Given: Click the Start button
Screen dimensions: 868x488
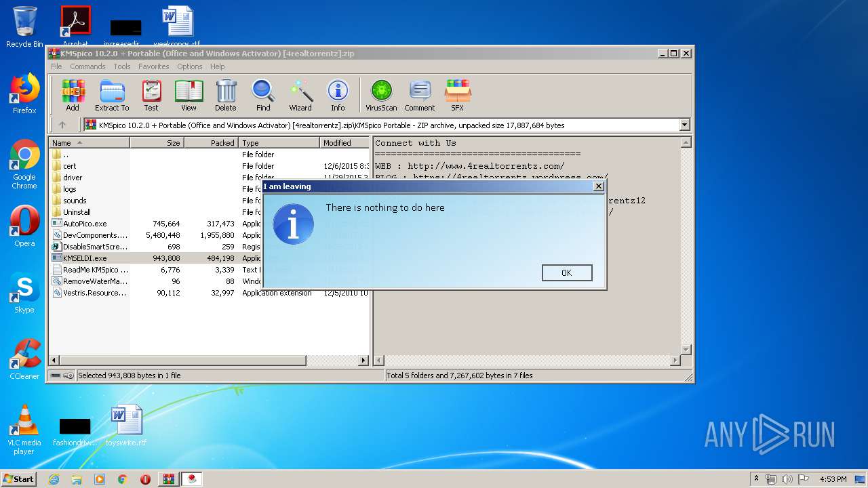Looking at the screenshot, I should tap(19, 479).
